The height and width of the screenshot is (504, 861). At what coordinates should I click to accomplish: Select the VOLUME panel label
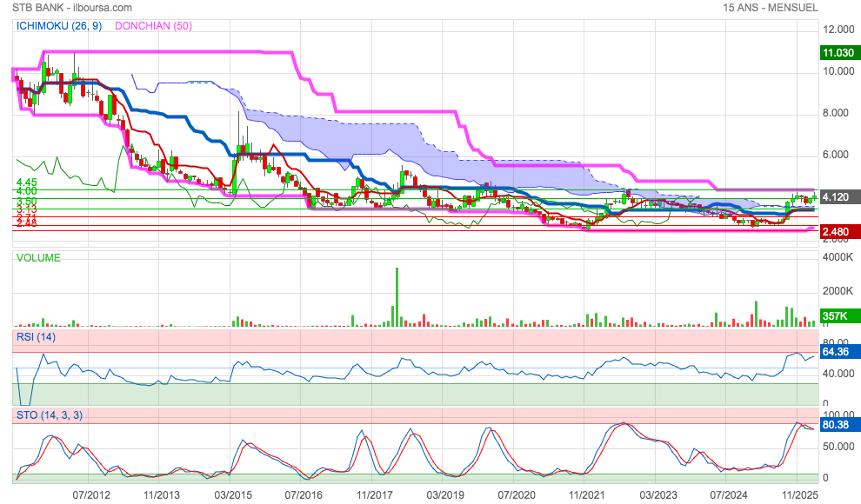tap(40, 257)
